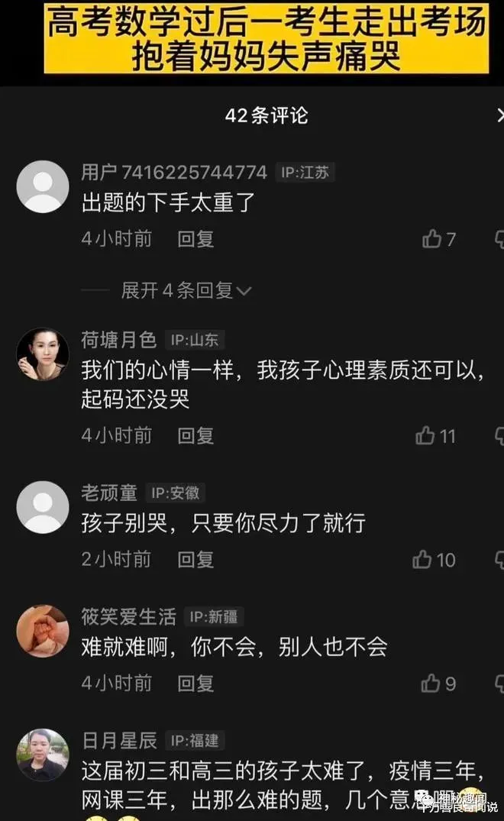Reply to the comment '出题的下手太重了'
This screenshot has height=821, width=504.
(x=195, y=239)
